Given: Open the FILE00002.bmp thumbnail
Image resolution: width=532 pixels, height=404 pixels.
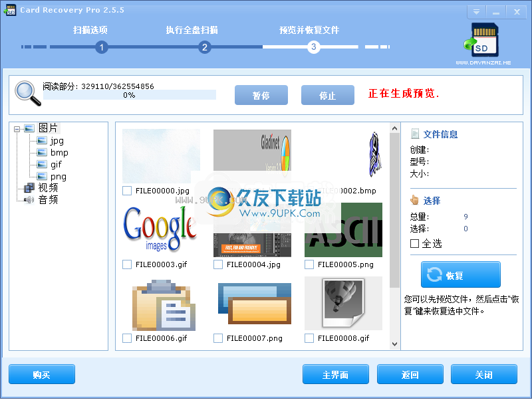Looking at the screenshot, I should coord(374,155).
